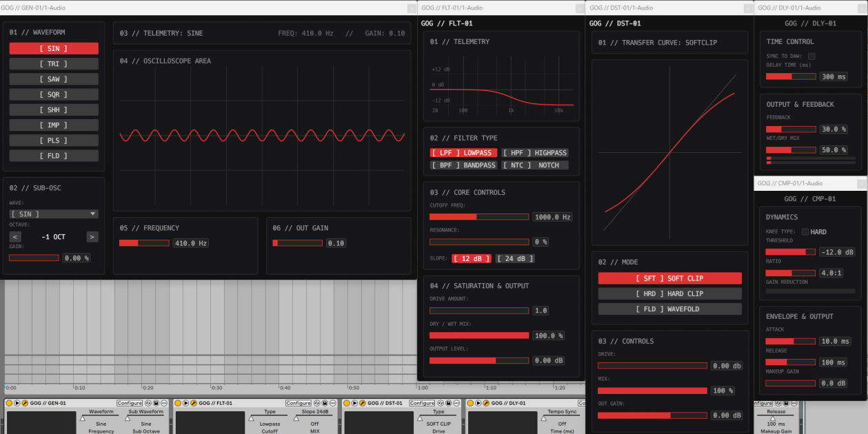Click the 0:30 timeline marker
This screenshot has height=434, width=868.
tap(217, 388)
